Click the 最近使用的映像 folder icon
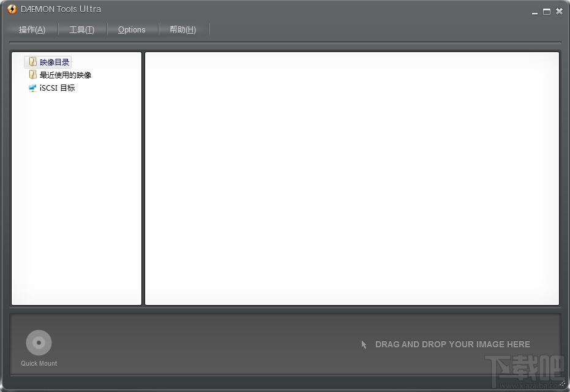The height and width of the screenshot is (392, 570). [32, 75]
